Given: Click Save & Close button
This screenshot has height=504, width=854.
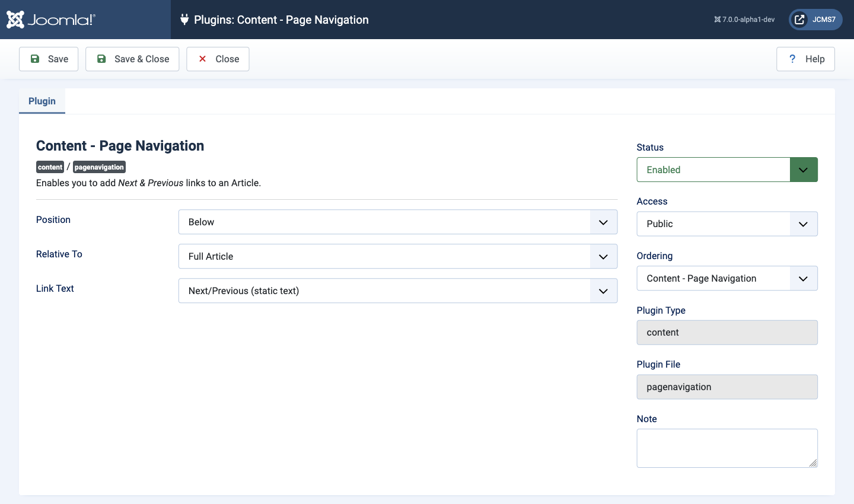Looking at the screenshot, I should click(x=132, y=59).
